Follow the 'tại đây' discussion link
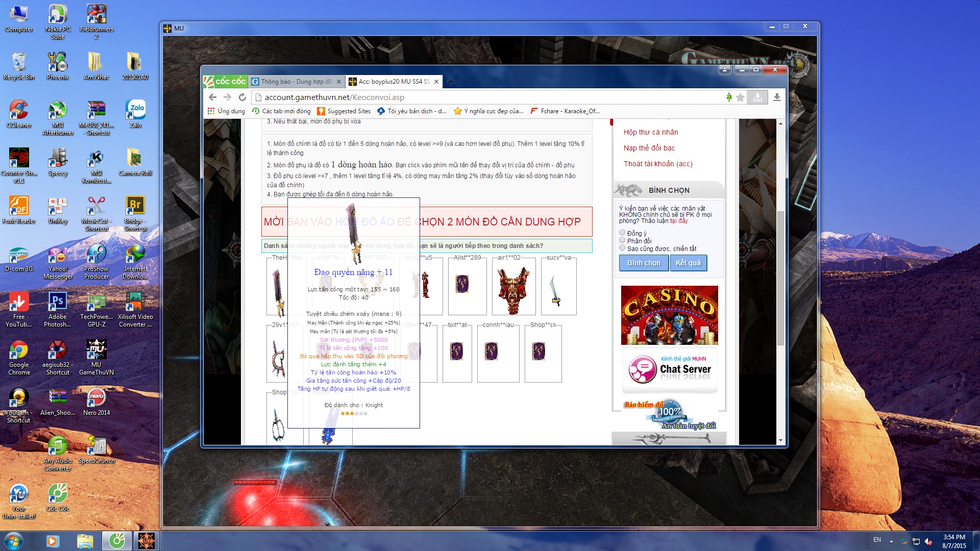The width and height of the screenshot is (980, 551). click(x=679, y=221)
